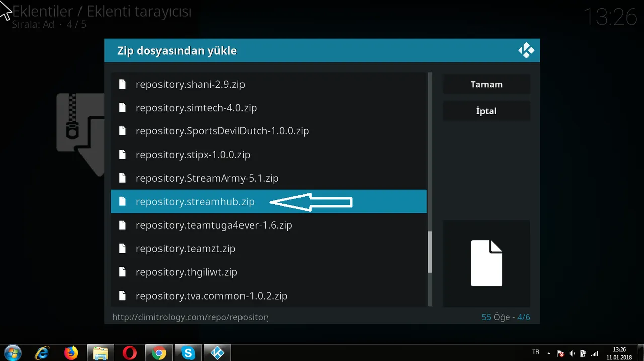Select repository.StreamArmy-5.1.zip file
Viewport: 644px width, 361px height.
pos(269,178)
